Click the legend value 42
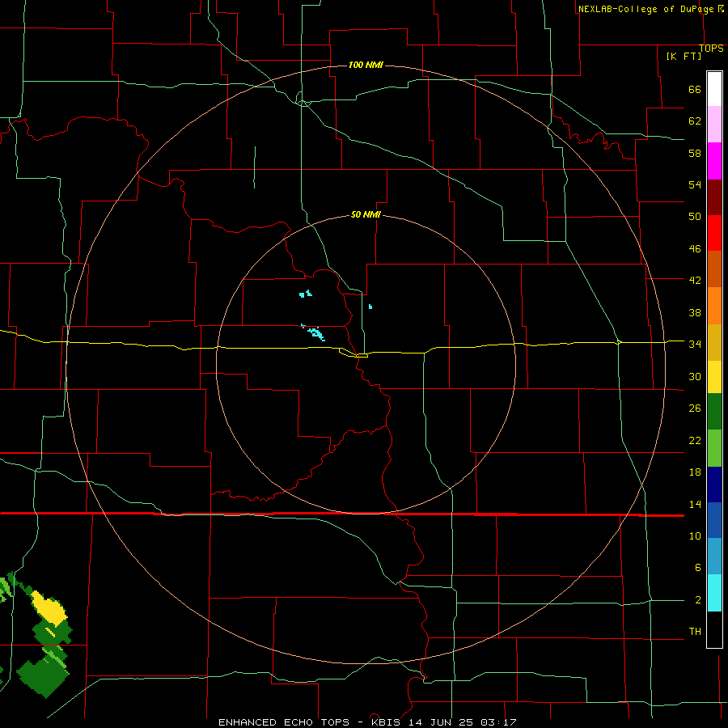Viewport: 728px width, 728px height. point(695,281)
